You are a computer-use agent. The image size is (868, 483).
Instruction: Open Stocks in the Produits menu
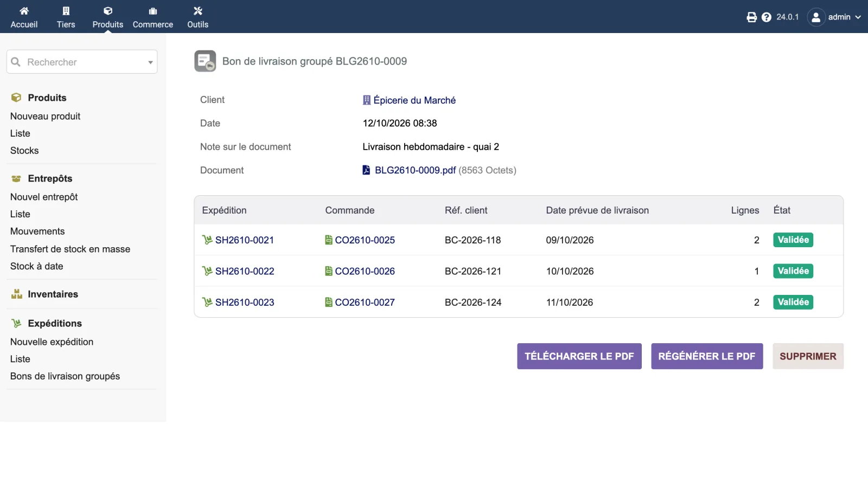click(24, 151)
